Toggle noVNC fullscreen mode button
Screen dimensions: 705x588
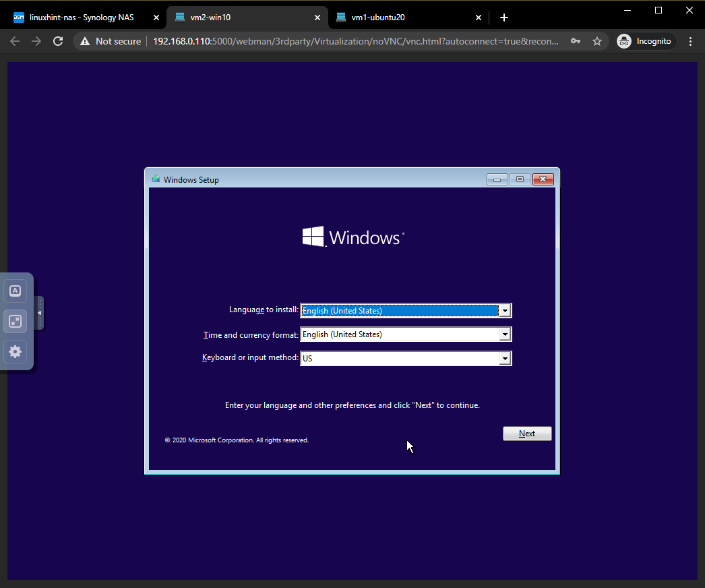[16, 322]
